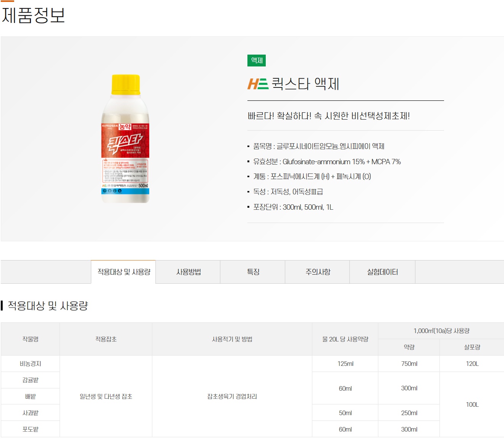Click the orange-green HE brand logo

[x=258, y=84]
